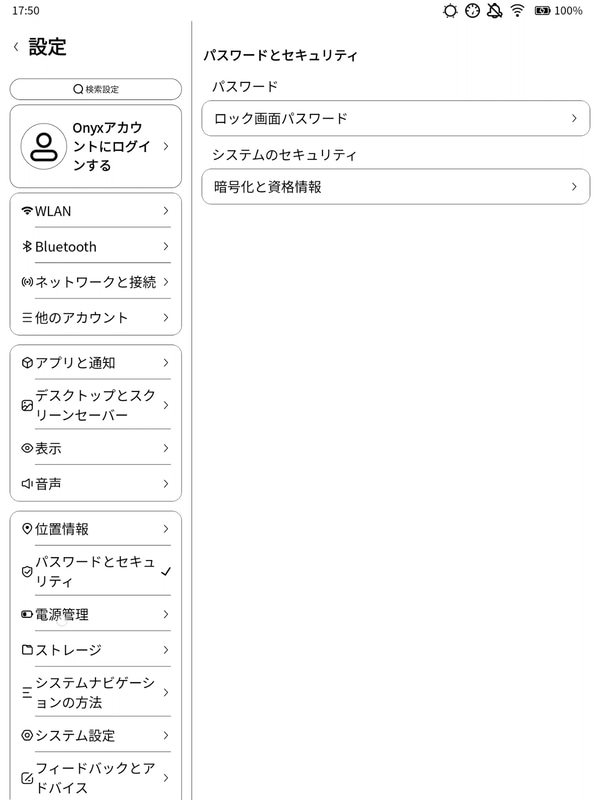Click the Onyx account avatar icon
This screenshot has height=800, width=600.
pos(42,146)
